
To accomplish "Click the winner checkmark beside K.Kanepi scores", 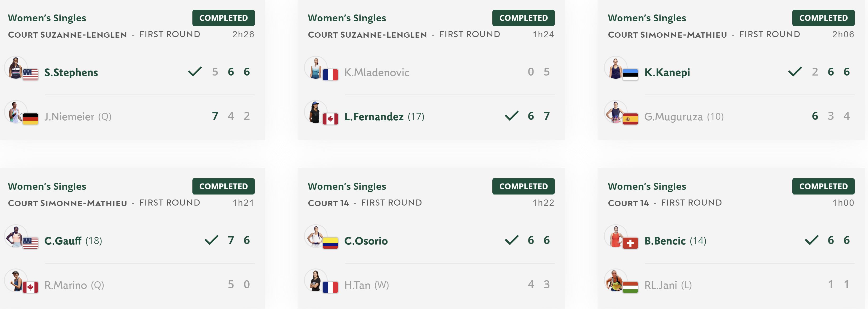I will [795, 71].
